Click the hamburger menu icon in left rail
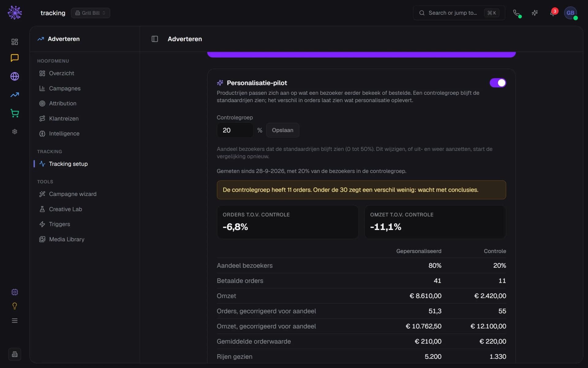The height and width of the screenshot is (368, 588). [x=15, y=321]
